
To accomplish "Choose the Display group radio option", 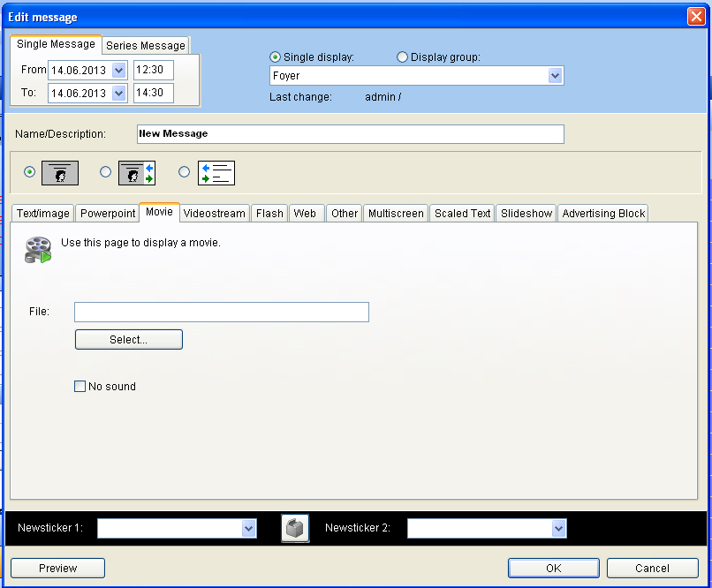I will 403,57.
